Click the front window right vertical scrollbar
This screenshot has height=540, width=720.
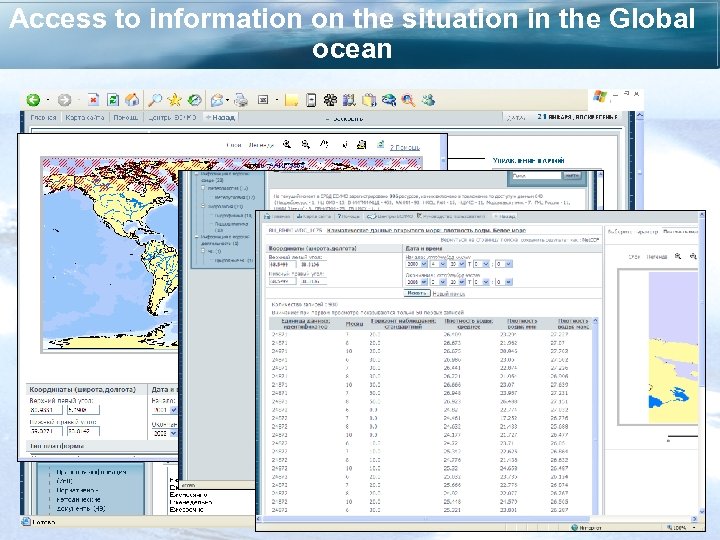(x=702, y=366)
